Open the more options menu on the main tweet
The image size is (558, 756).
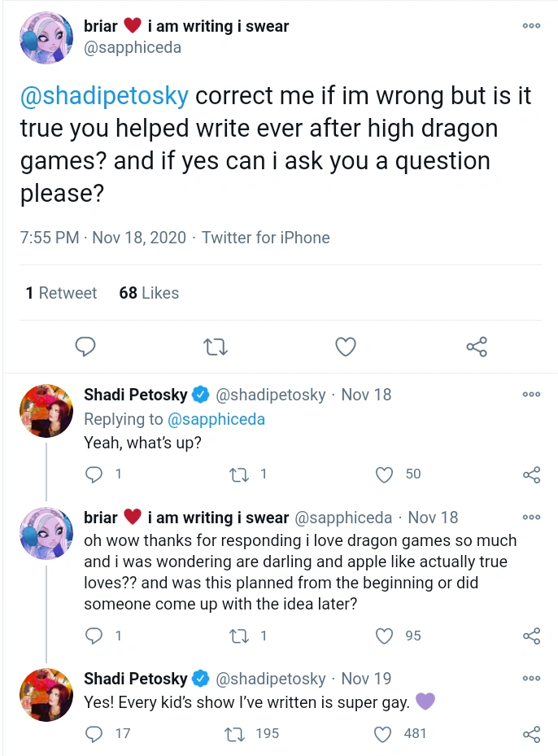(531, 26)
